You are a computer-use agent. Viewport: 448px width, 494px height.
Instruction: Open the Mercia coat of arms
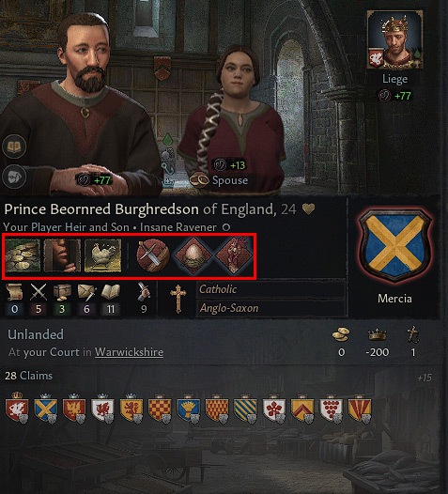coord(394,246)
